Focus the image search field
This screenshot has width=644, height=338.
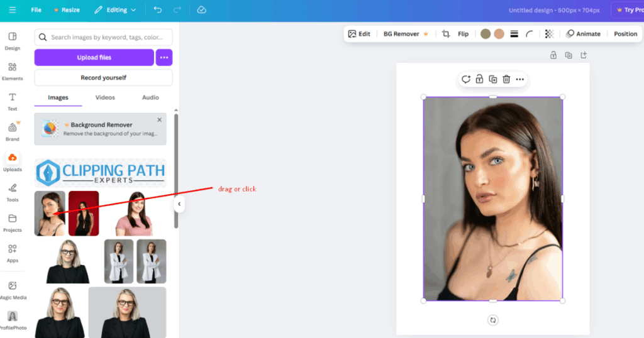104,37
